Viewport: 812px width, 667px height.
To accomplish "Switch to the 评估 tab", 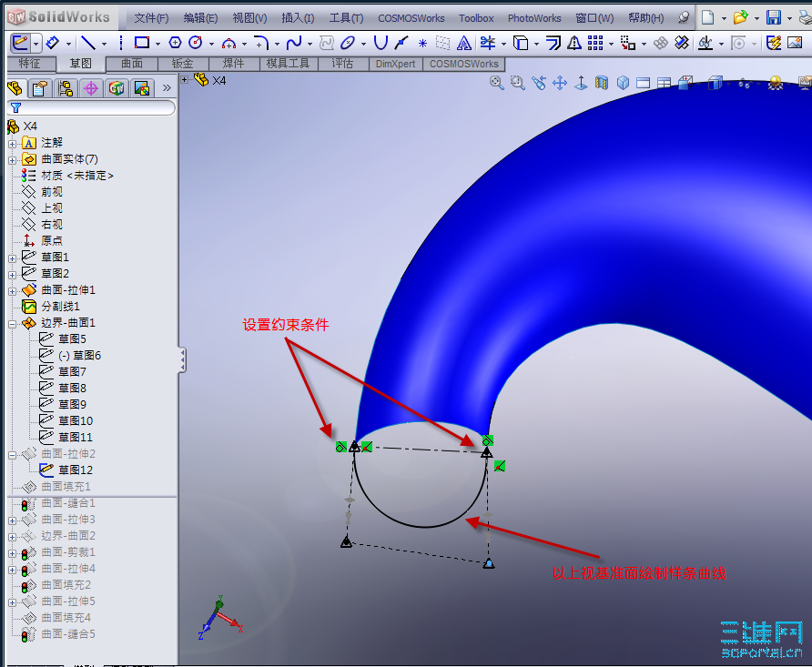I will 342,64.
